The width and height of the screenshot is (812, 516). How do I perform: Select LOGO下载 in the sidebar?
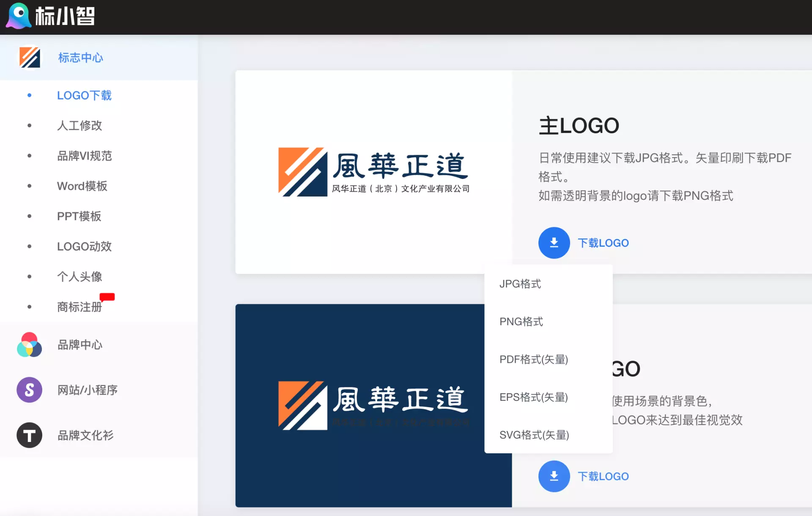click(x=84, y=95)
